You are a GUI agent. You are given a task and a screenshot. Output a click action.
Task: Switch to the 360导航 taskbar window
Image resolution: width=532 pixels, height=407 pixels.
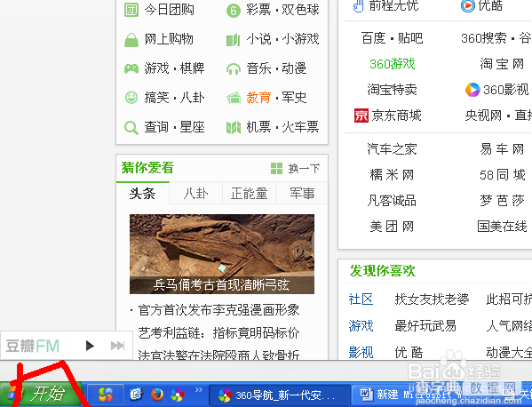pyautogui.click(x=279, y=395)
